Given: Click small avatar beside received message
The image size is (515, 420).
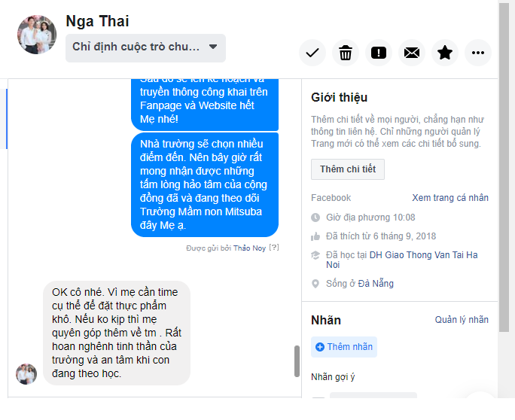Looking at the screenshot, I should point(26,373).
